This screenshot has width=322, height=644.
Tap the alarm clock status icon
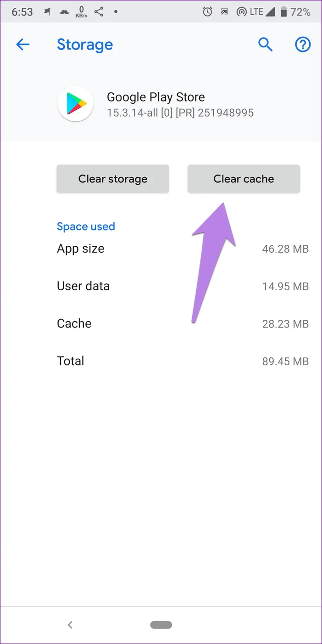pos(208,12)
